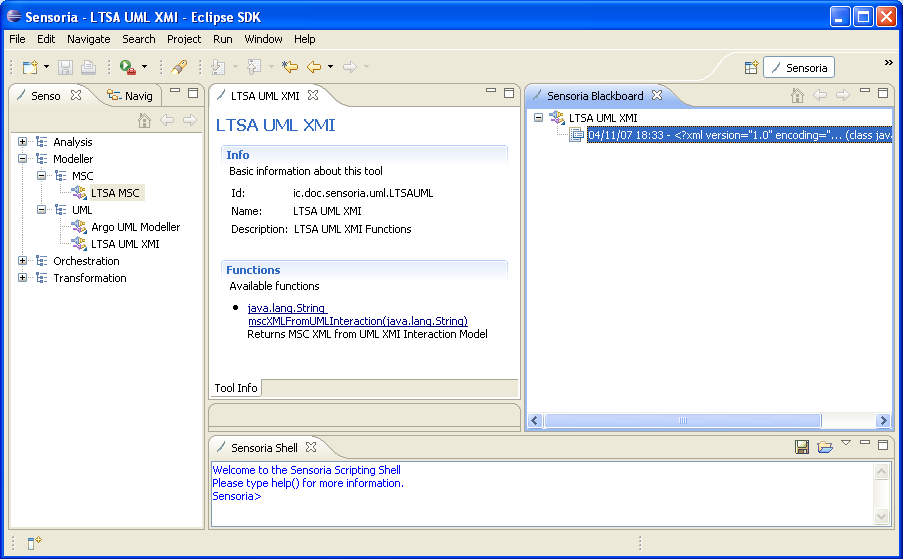
Task: Click the Back navigation toolbar arrow
Action: coord(314,67)
